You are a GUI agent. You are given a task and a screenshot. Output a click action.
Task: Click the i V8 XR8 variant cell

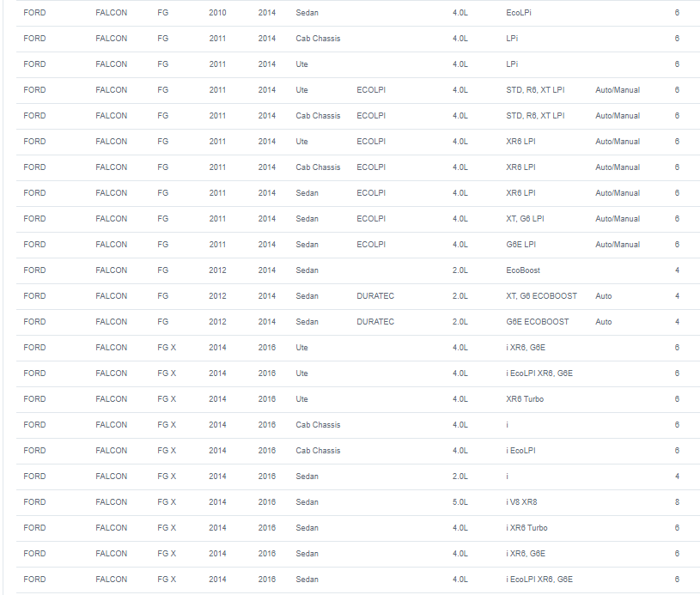pos(521,502)
